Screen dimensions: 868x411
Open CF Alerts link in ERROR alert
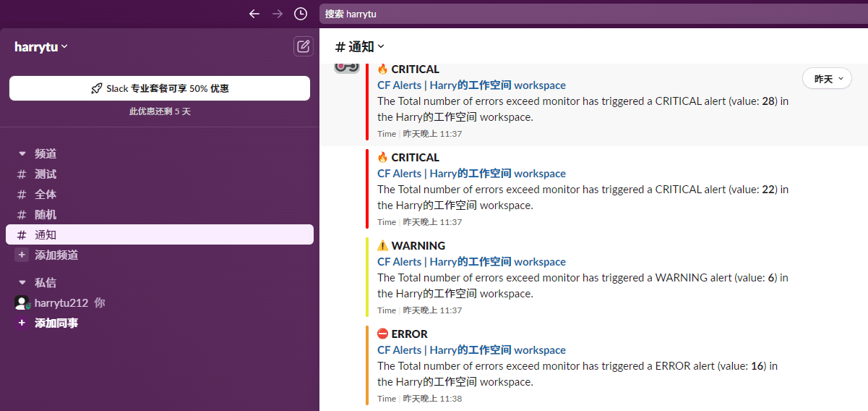click(471, 350)
